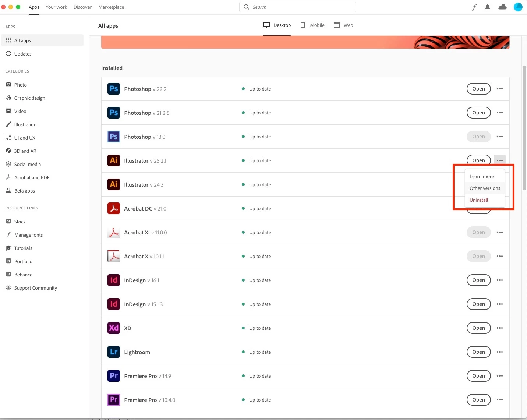Screen dimensions: 527x420
Task: Click the vertical scrollbar thumb
Action: pyautogui.click(x=524, y=128)
